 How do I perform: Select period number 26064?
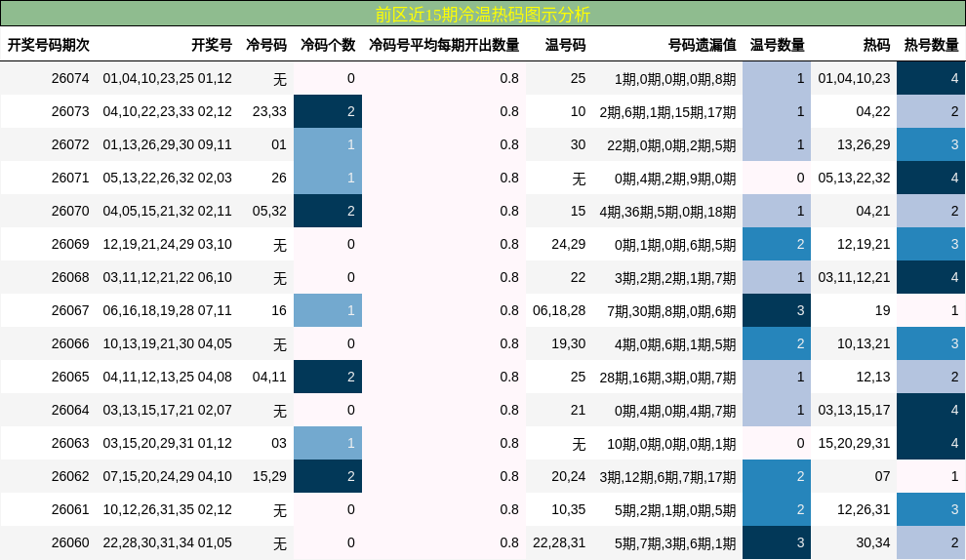tap(70, 411)
